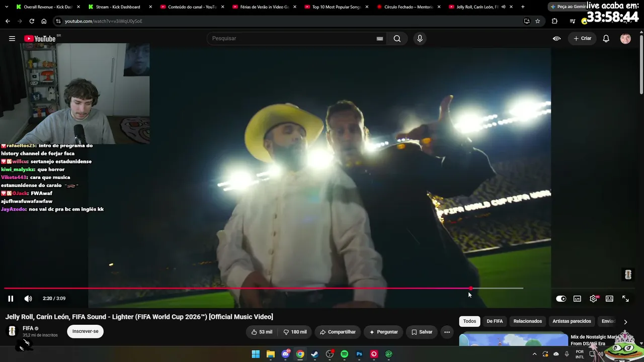Open Photoshop from the taskbar

coord(359,354)
